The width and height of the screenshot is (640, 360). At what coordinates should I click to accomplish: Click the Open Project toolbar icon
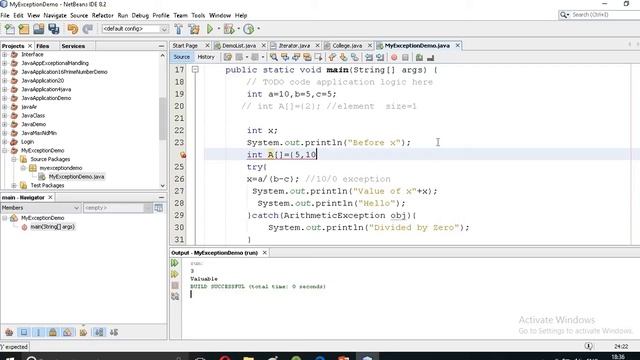point(39,29)
